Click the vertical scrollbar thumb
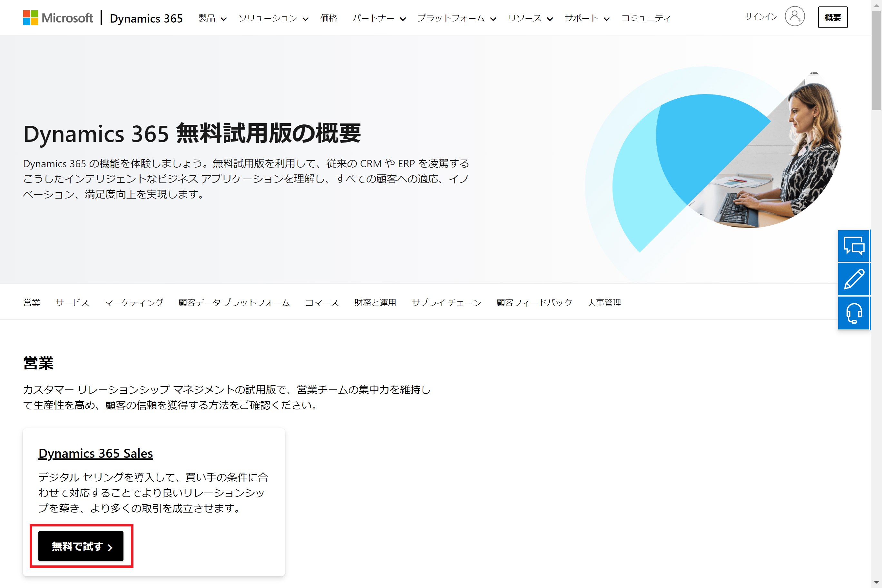 click(x=877, y=60)
